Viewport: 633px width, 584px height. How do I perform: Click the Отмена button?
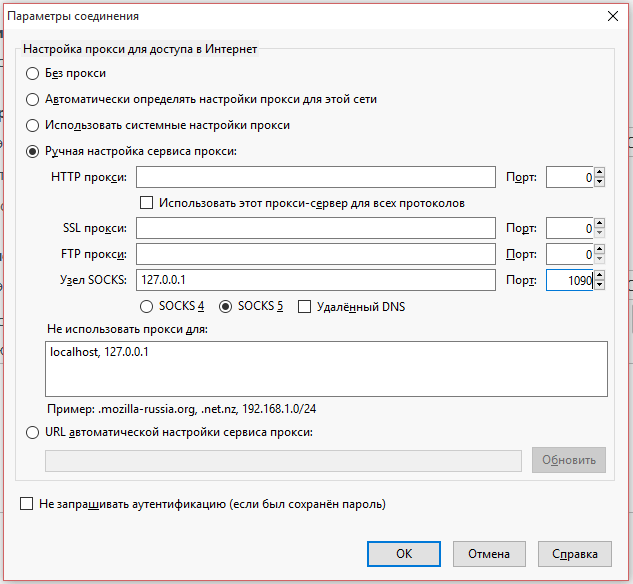(x=489, y=553)
